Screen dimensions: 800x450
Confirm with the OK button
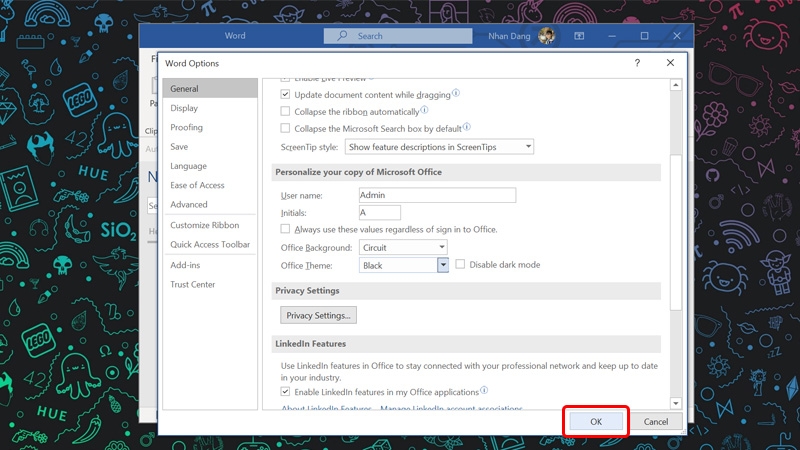click(x=596, y=421)
